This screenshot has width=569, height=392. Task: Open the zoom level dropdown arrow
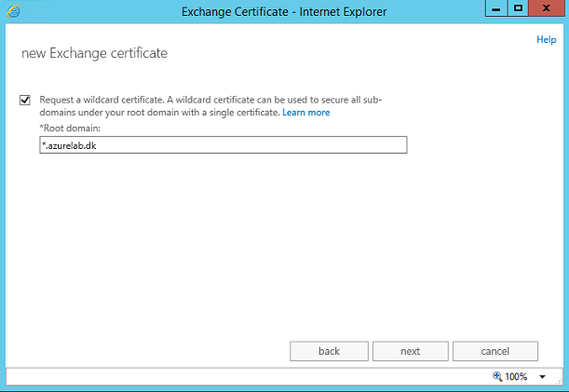[x=542, y=377]
